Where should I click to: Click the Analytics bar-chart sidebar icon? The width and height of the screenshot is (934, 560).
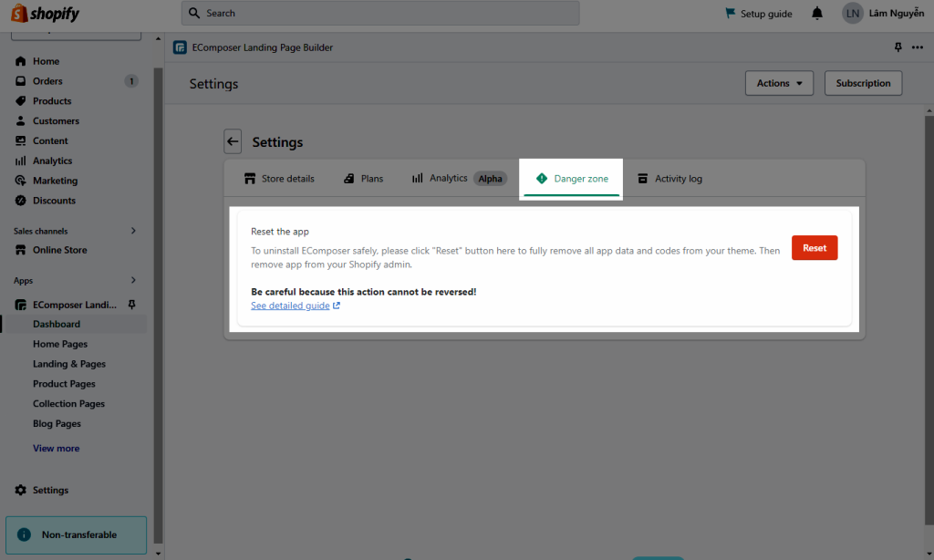pyautogui.click(x=21, y=161)
